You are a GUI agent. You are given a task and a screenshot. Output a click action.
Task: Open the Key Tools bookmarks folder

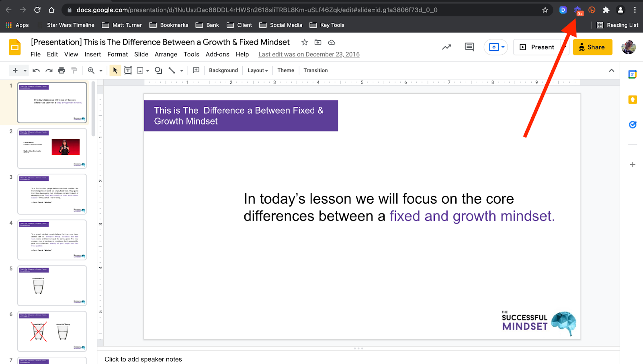pyautogui.click(x=327, y=25)
